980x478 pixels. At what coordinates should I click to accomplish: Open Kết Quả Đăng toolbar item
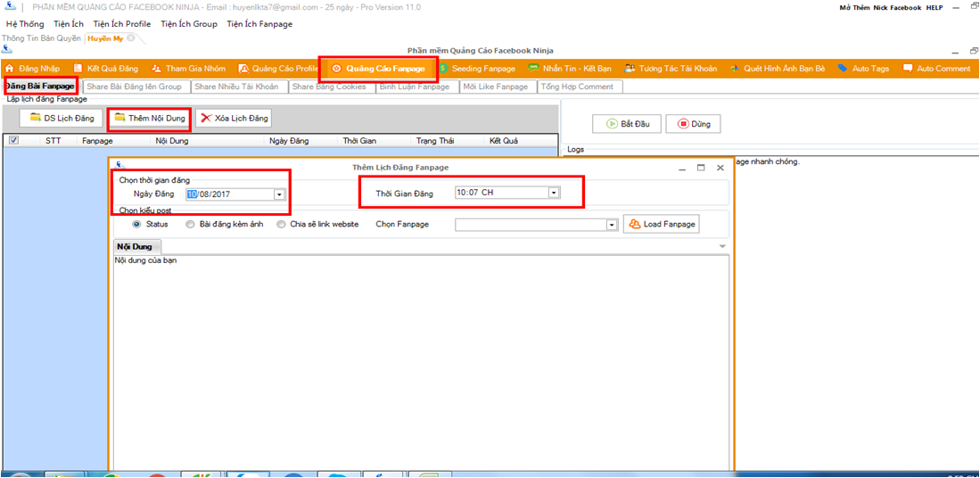105,68
